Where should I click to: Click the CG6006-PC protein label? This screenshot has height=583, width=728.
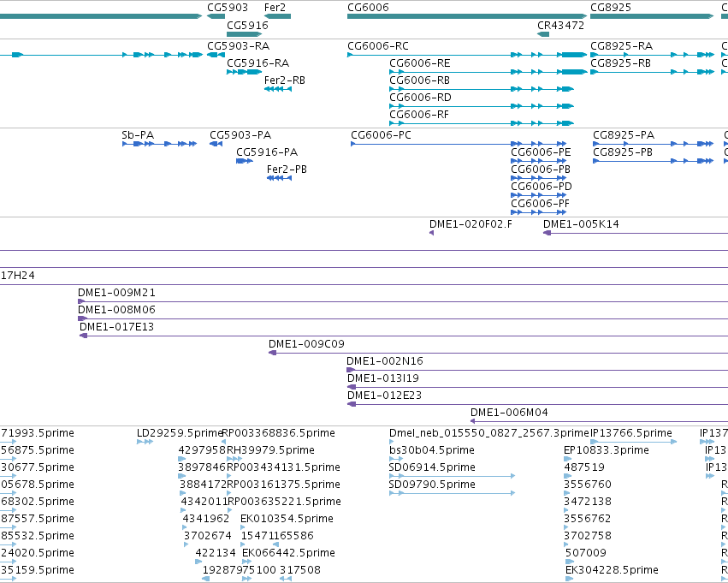pyautogui.click(x=381, y=135)
